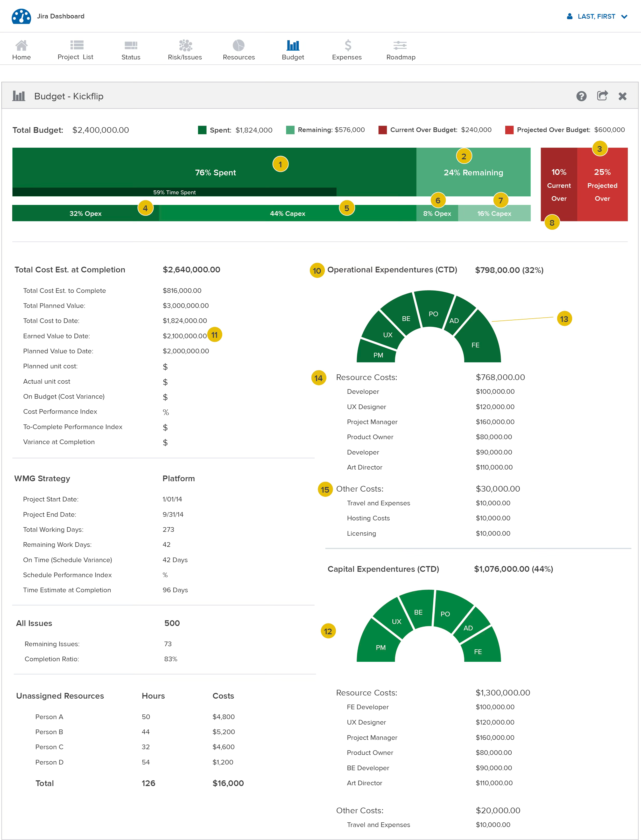Expand the LAST, FIRST user dropdown
The image size is (641, 840).
(x=597, y=16)
